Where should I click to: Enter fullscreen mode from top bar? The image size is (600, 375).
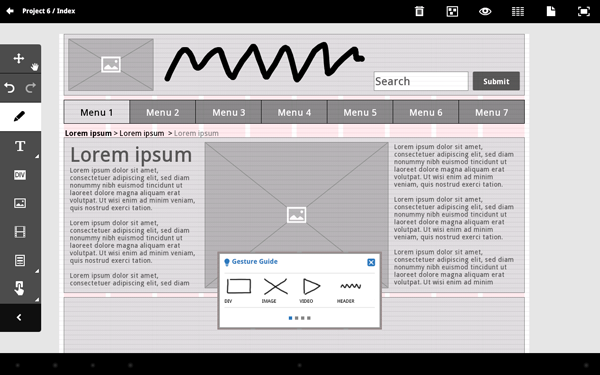[584, 11]
